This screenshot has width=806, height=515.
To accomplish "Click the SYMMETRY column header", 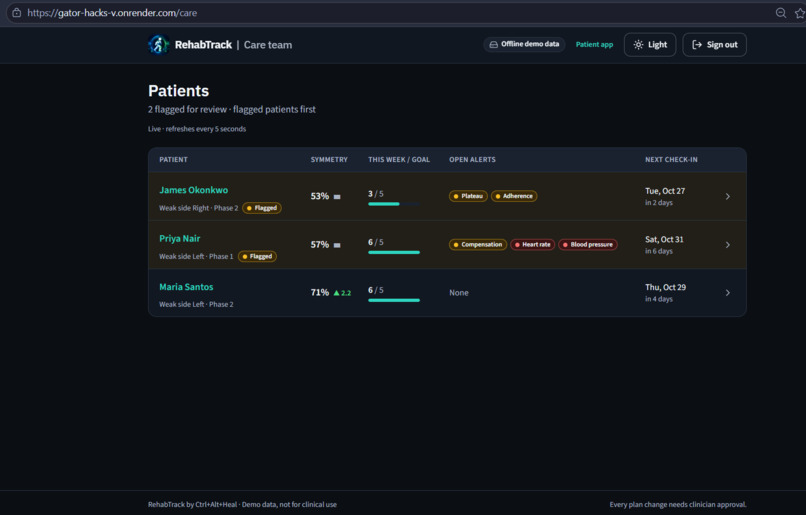I will [x=329, y=159].
